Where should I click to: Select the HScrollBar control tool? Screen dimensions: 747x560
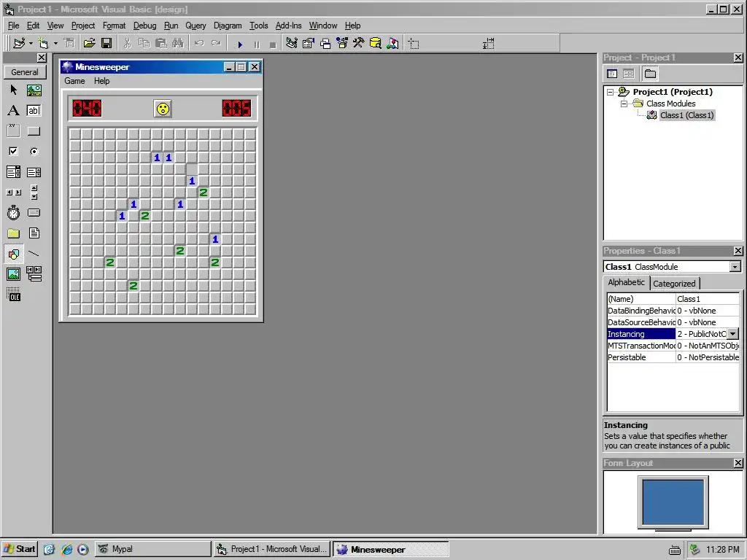[x=13, y=192]
